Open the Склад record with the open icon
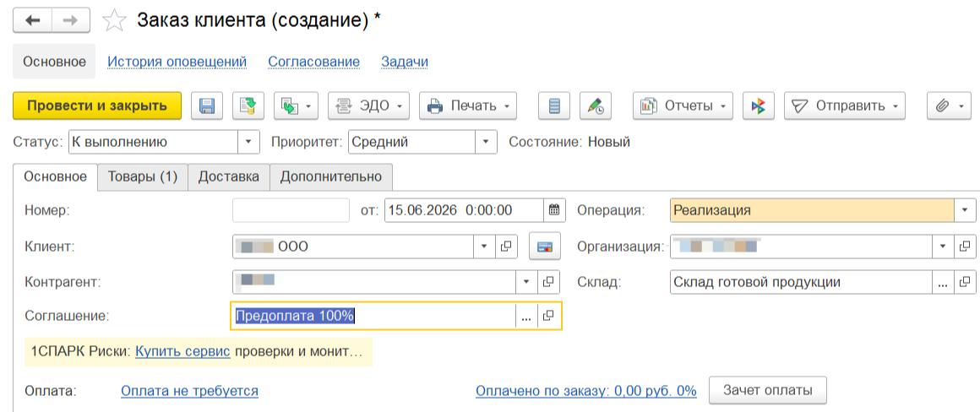980x412 pixels. coord(965,282)
